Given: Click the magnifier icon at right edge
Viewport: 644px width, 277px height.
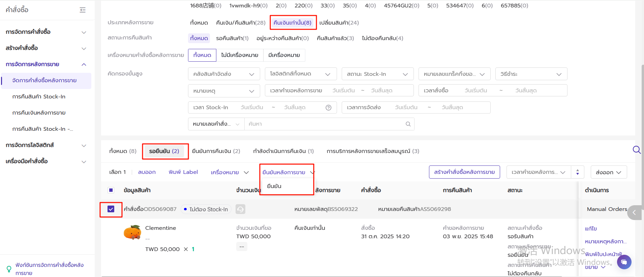Looking at the screenshot, I should click(636, 150).
